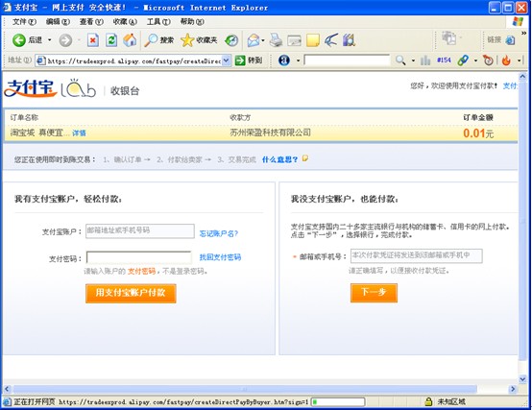Print the page with printer icon
The height and width of the screenshot is (410, 532).
(276, 40)
